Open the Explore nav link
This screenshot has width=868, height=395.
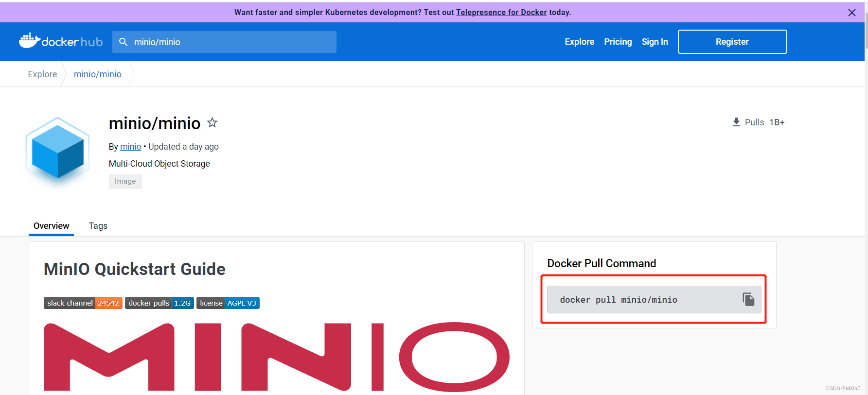[579, 42]
